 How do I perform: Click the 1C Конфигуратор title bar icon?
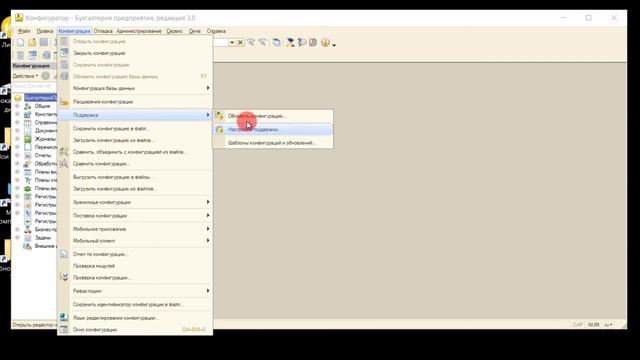coord(19,18)
